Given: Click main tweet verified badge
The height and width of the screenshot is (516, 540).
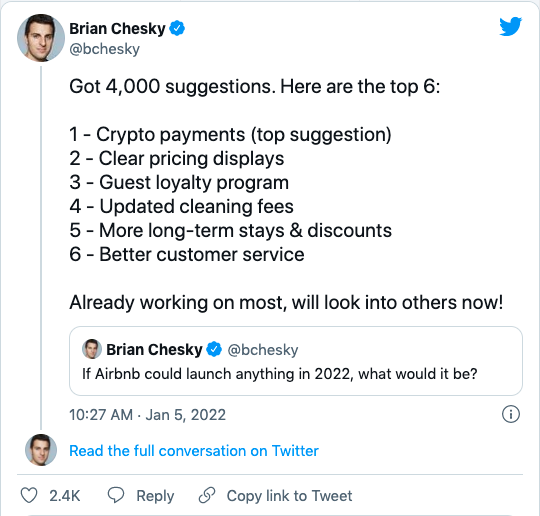Looking at the screenshot, I should (177, 28).
